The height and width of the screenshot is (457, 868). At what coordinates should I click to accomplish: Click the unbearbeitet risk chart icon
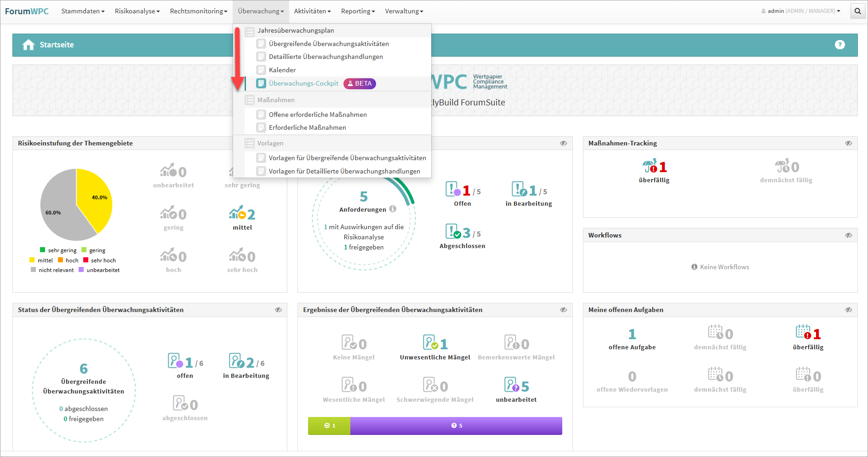pos(168,171)
